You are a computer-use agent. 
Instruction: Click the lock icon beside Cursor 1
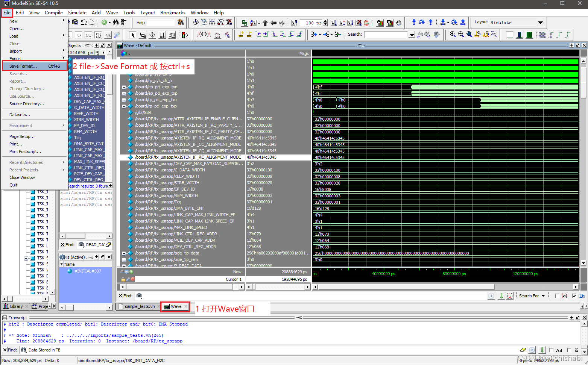[123, 279]
